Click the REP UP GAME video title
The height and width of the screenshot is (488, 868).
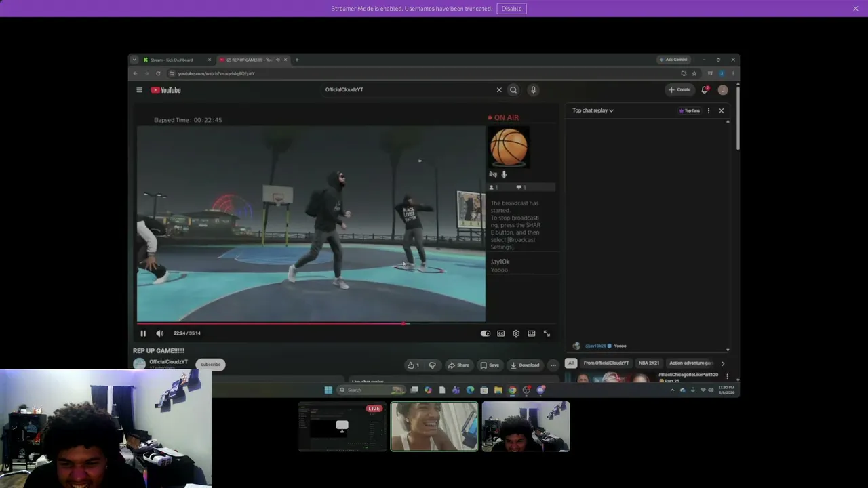point(159,350)
